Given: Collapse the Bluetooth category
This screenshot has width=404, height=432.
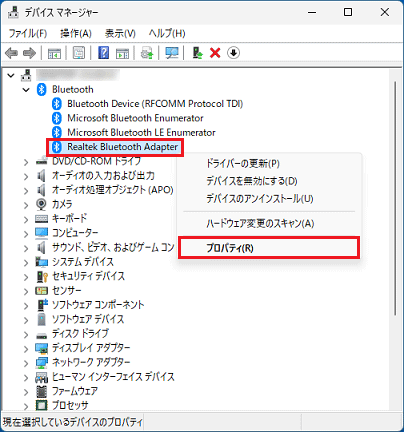Looking at the screenshot, I should click(x=26, y=90).
